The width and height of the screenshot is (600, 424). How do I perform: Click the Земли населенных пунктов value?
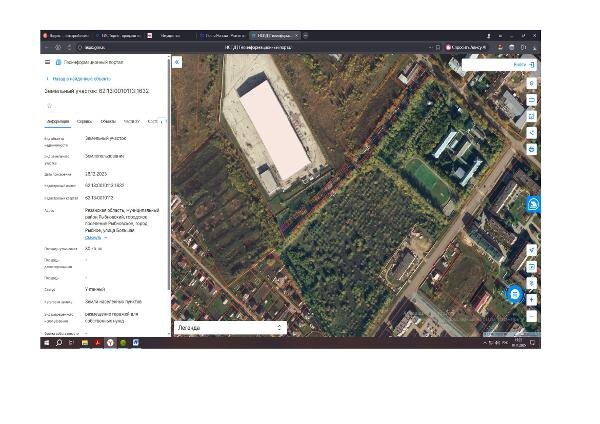pos(113,302)
